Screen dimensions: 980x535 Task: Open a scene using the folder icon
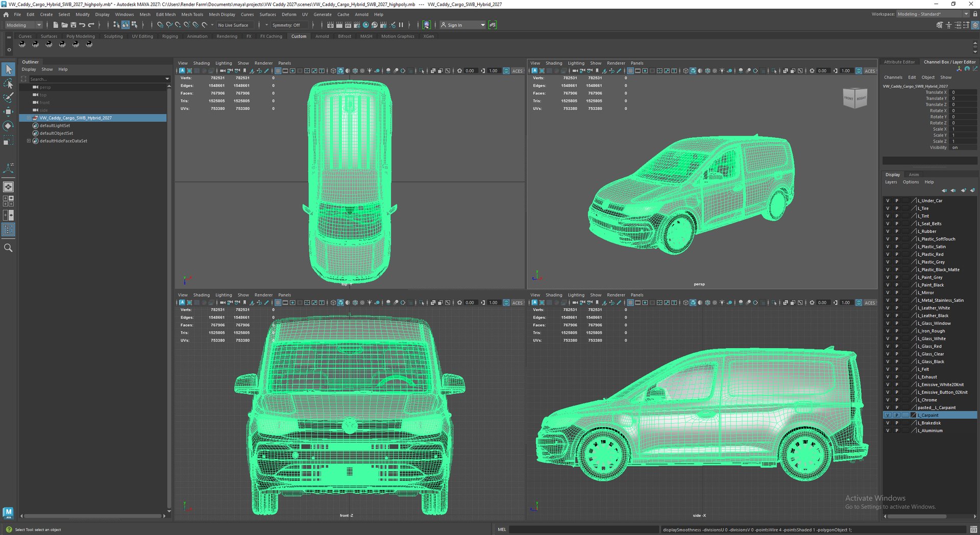[x=64, y=25]
